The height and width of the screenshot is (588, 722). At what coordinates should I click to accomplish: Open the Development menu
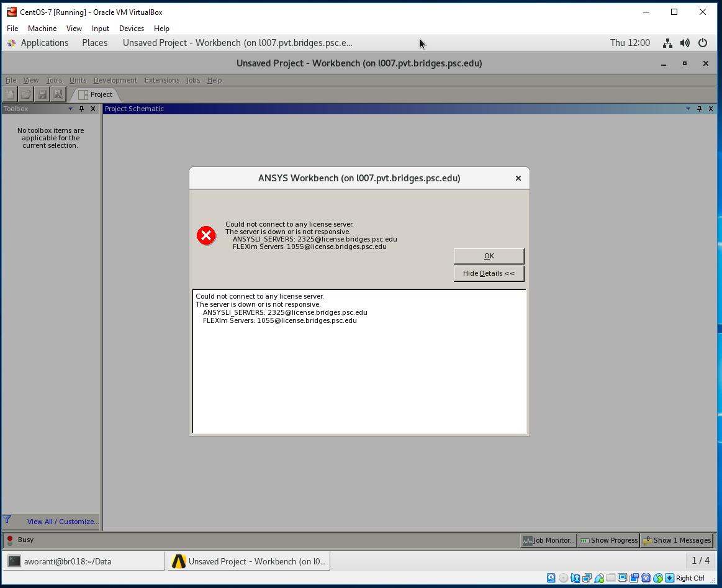pos(115,80)
